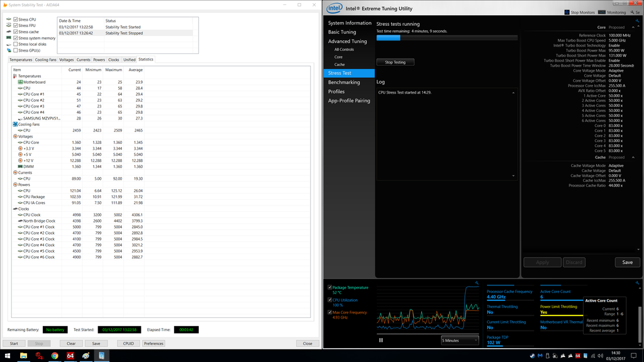Click the Voltages category icon
This screenshot has width=644, height=362.
point(15,136)
